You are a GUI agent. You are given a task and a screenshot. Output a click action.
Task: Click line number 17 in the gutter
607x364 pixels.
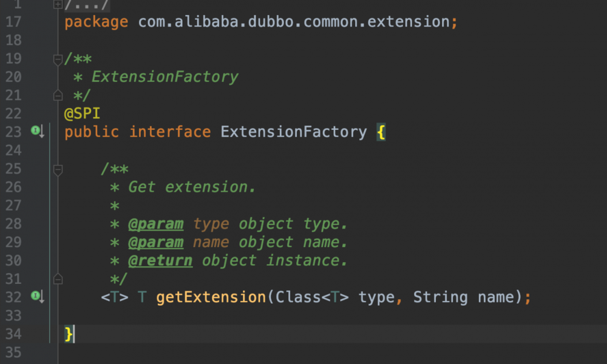pos(13,22)
